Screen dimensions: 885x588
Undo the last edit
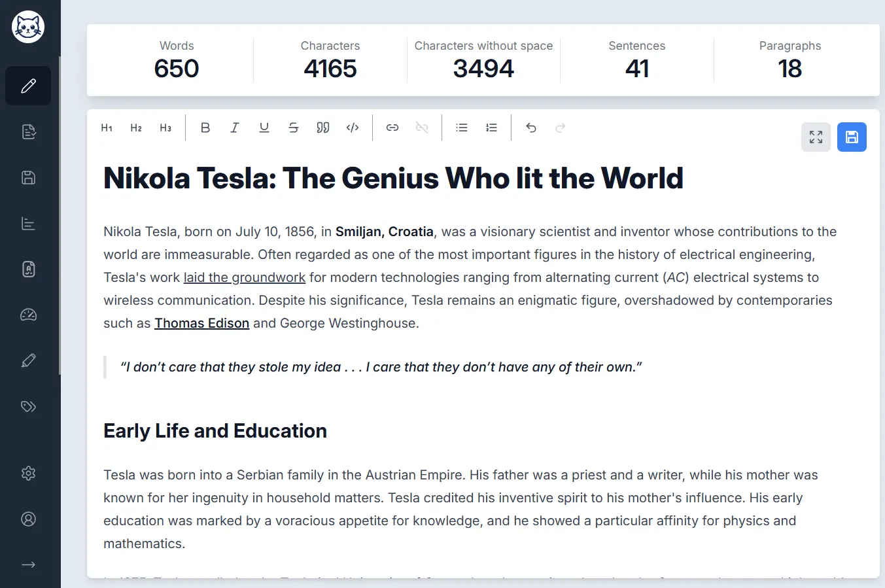pos(531,128)
